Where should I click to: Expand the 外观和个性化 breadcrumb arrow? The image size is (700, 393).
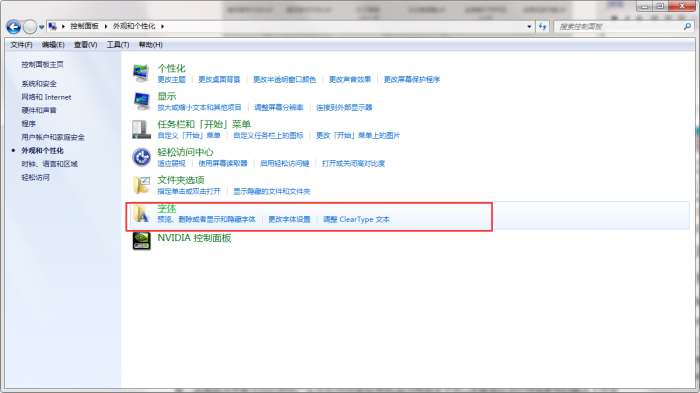(x=162, y=27)
